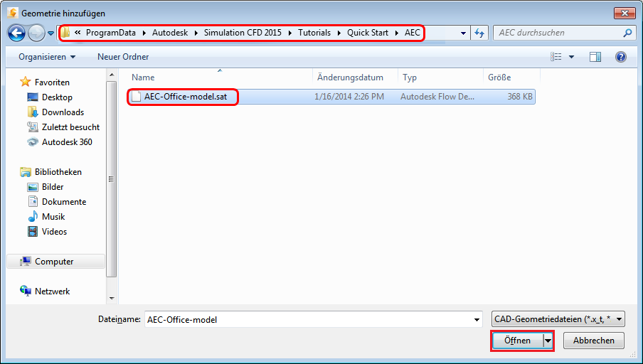Open the Dokumente library
The height and width of the screenshot is (364, 643).
point(64,202)
